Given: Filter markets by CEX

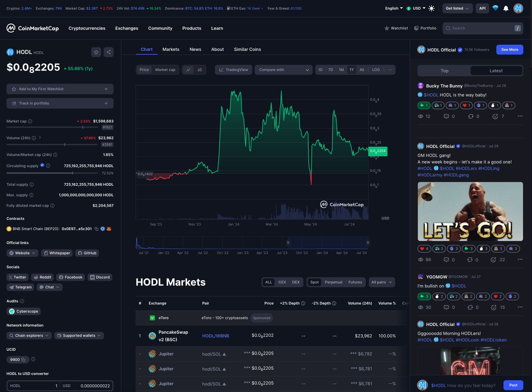Looking at the screenshot, I should click(x=282, y=282).
